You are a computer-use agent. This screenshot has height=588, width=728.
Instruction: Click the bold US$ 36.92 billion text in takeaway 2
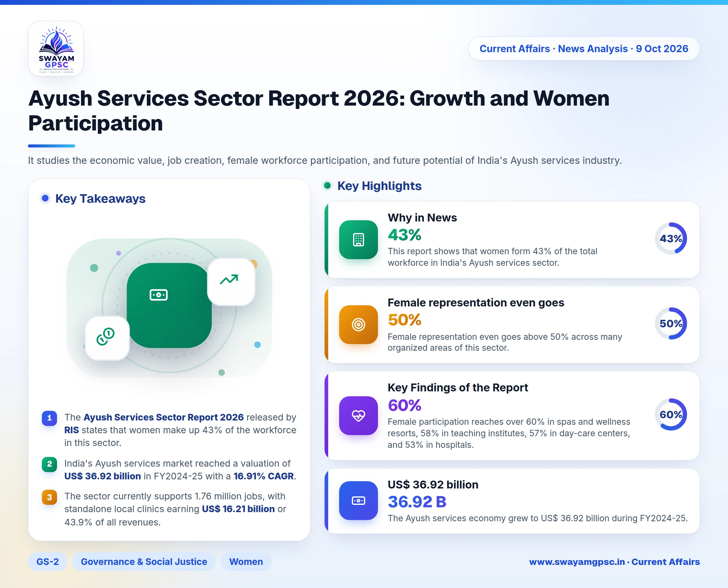click(x=103, y=476)
